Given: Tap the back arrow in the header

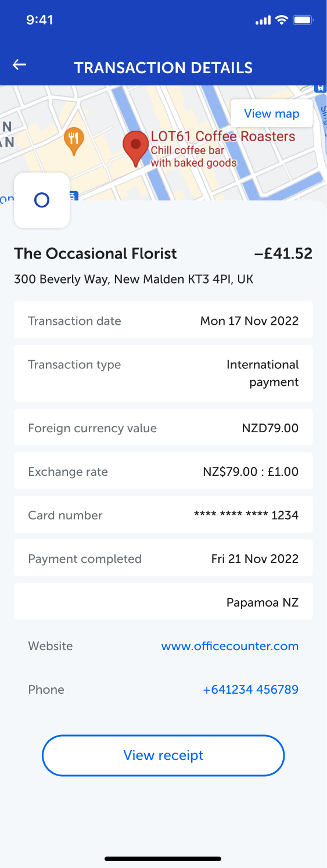Looking at the screenshot, I should (x=20, y=64).
